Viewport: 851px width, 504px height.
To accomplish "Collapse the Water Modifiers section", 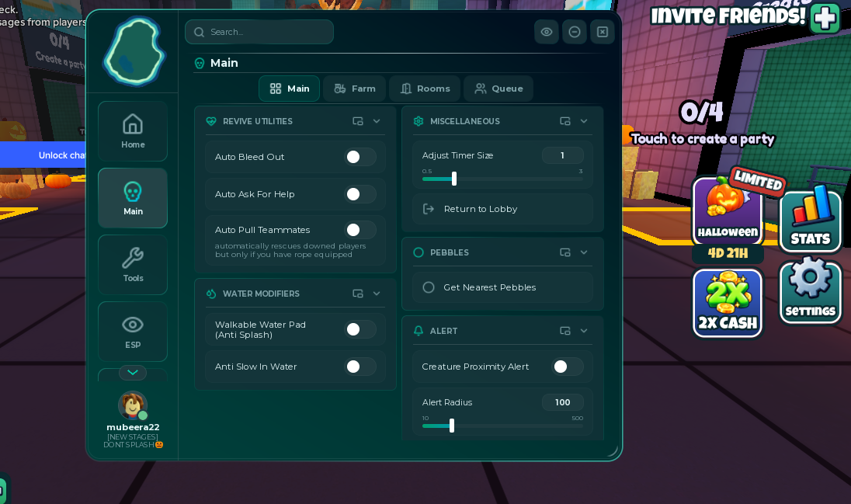I will point(377,294).
